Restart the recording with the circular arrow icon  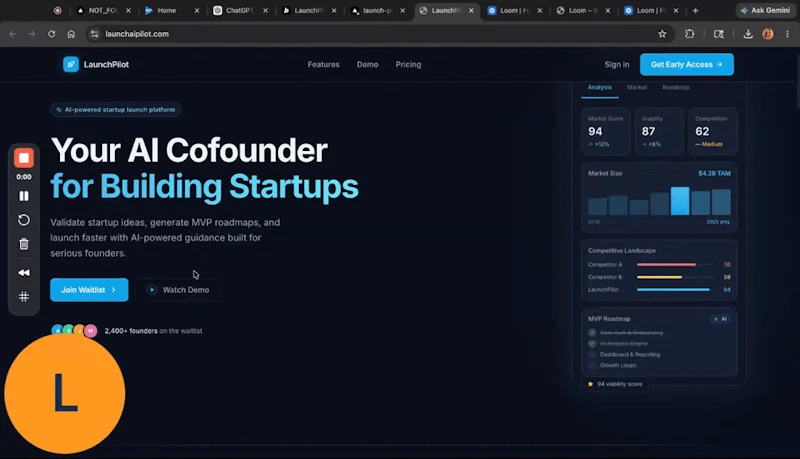(x=24, y=220)
